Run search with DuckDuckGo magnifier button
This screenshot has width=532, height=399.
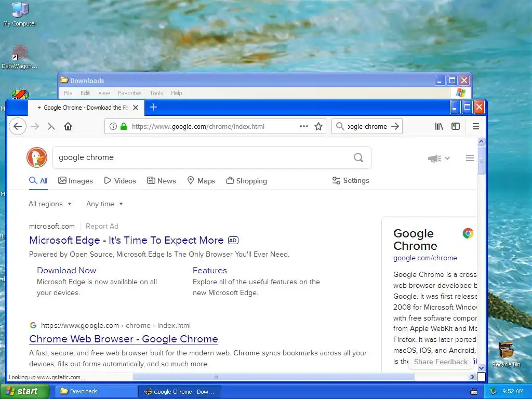coord(358,157)
